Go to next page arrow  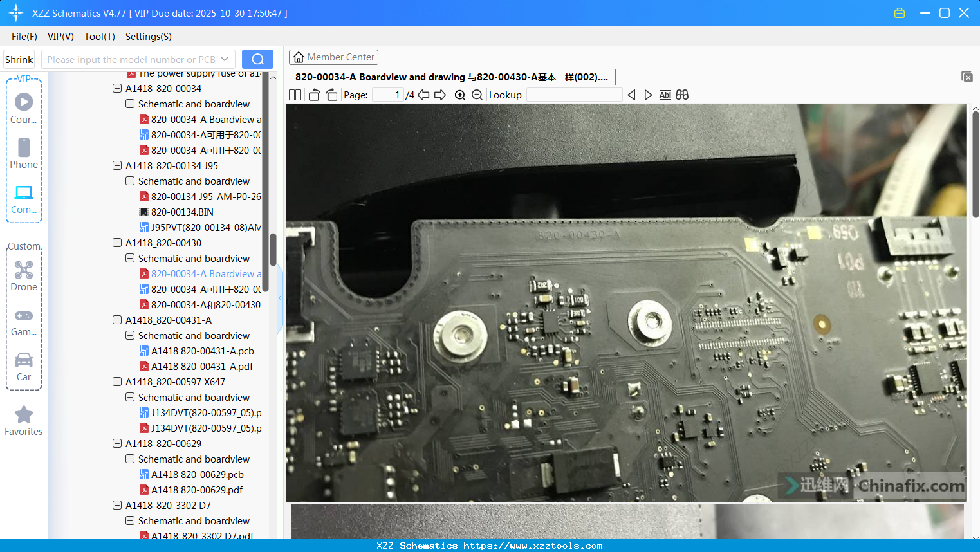[x=440, y=95]
